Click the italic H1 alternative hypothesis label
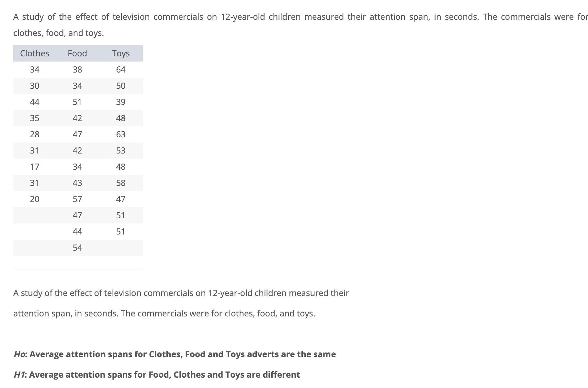Viewport: 588px width, 388px height. click(20, 375)
